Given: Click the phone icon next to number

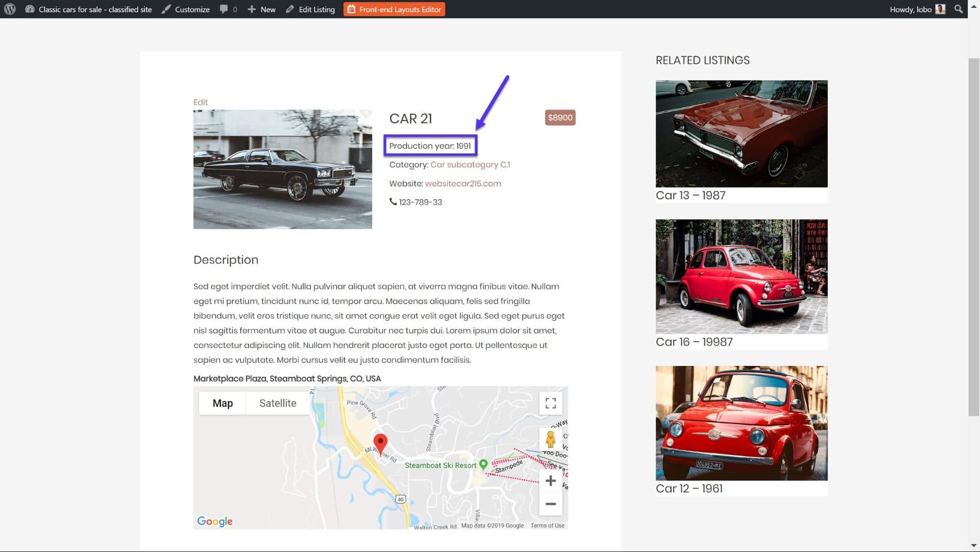Looking at the screenshot, I should [x=392, y=202].
